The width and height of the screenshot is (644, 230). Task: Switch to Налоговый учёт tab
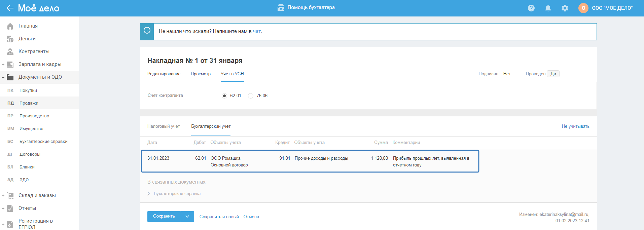(164, 126)
